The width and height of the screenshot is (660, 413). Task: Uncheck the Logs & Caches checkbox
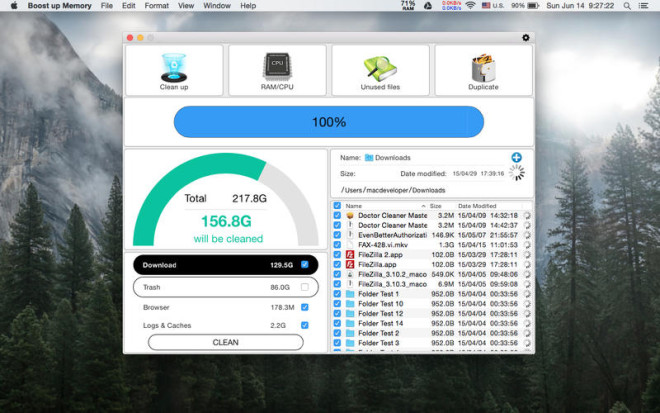pos(305,325)
